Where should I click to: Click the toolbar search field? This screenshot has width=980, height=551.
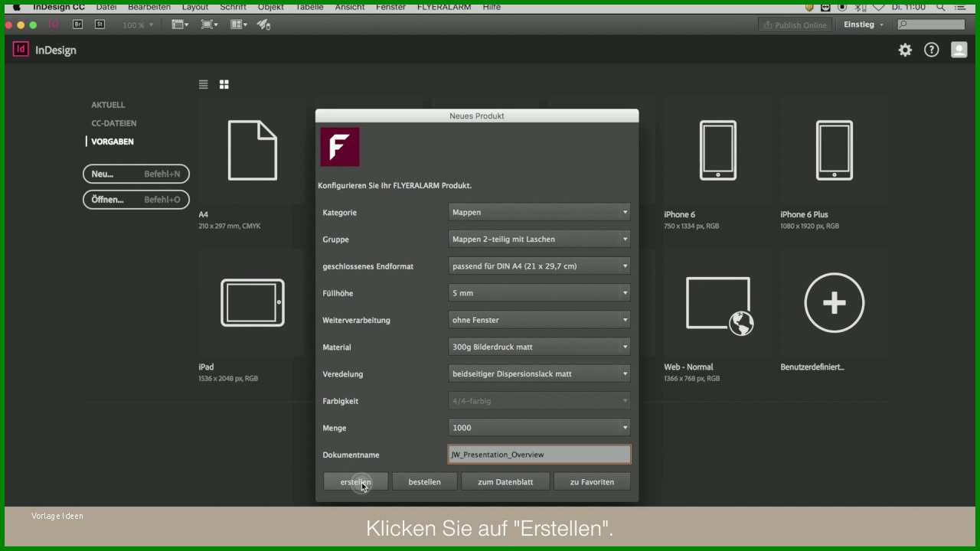click(931, 24)
